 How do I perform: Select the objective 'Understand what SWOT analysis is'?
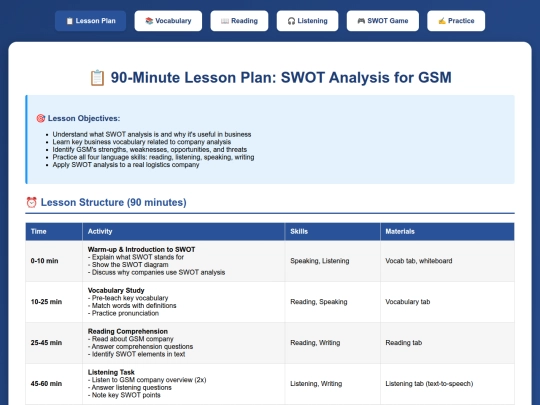pyautogui.click(x=152, y=134)
